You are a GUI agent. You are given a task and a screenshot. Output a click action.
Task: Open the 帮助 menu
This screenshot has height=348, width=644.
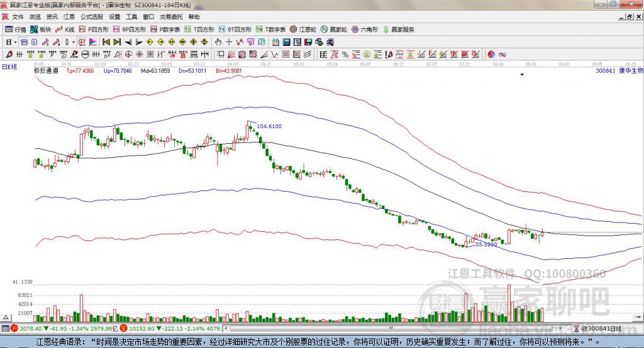click(x=194, y=17)
